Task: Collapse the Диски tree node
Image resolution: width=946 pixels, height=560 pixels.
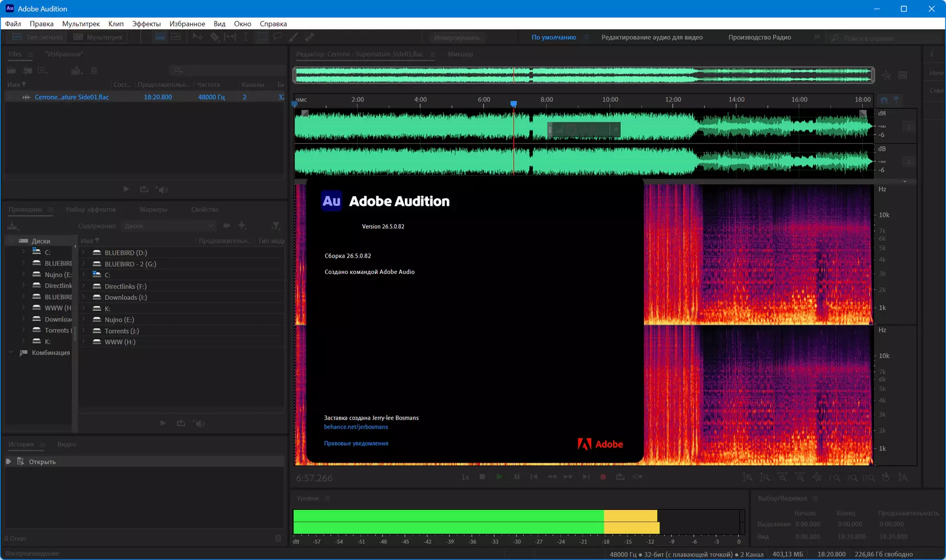Action: (x=11, y=240)
